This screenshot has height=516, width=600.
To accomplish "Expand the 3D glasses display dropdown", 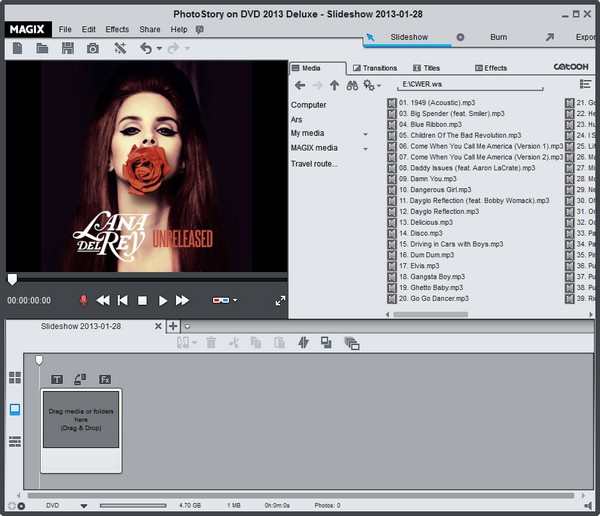I will click(235, 300).
